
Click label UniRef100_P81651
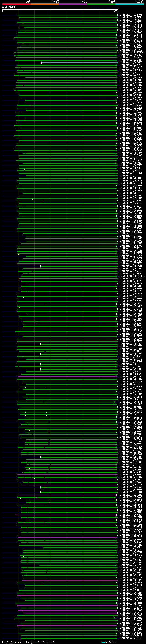(x=131, y=344)
